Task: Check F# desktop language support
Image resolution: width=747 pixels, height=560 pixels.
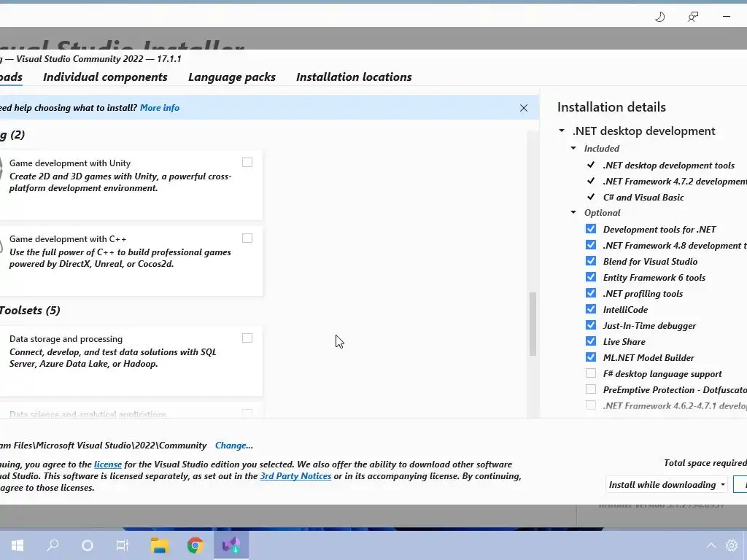Action: (x=591, y=373)
